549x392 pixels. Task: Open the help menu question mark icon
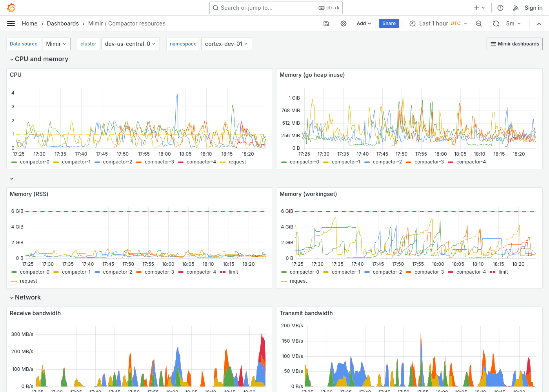(x=500, y=7)
